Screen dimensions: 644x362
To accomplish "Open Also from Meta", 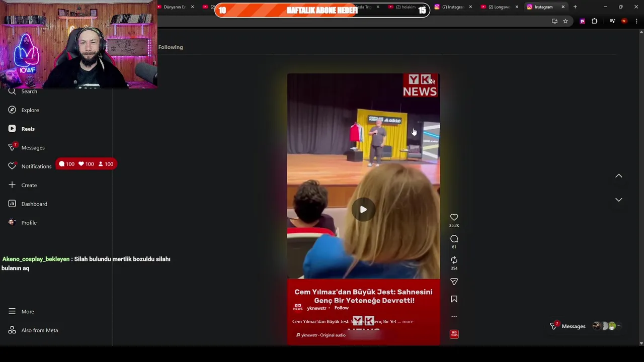I will pos(33,330).
